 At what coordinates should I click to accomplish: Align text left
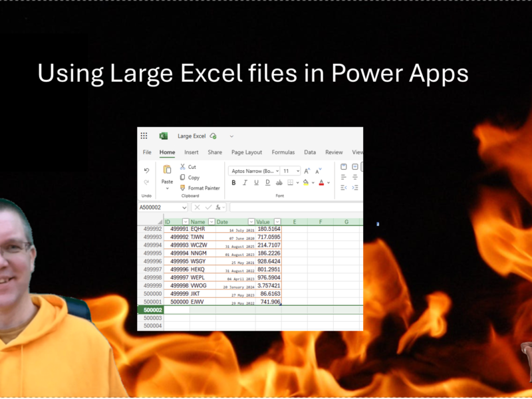[344, 177]
